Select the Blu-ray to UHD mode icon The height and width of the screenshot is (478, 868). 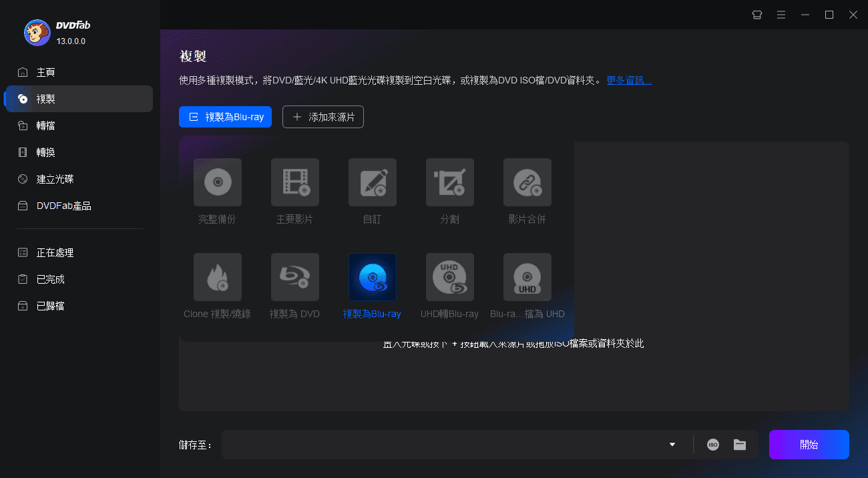pos(527,277)
